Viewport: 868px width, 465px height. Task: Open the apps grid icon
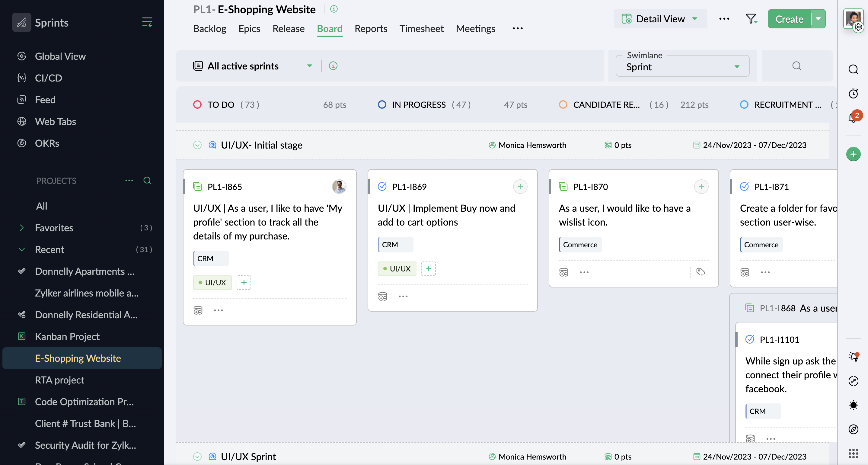tap(853, 453)
